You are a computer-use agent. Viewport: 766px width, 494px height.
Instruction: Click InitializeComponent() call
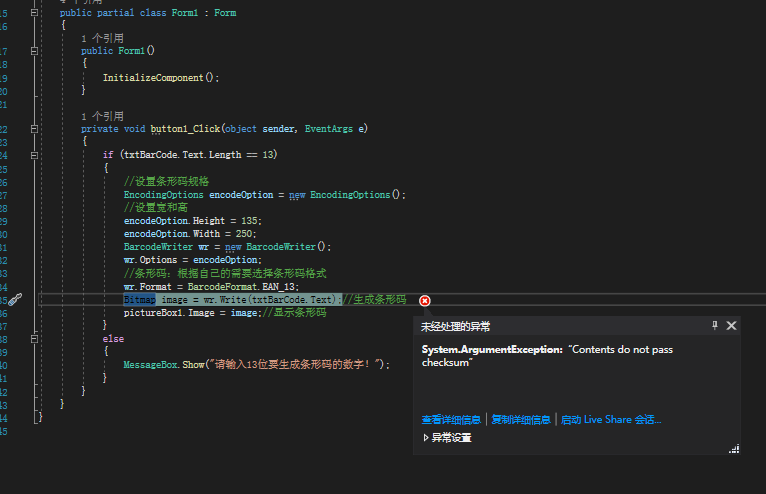pos(161,78)
